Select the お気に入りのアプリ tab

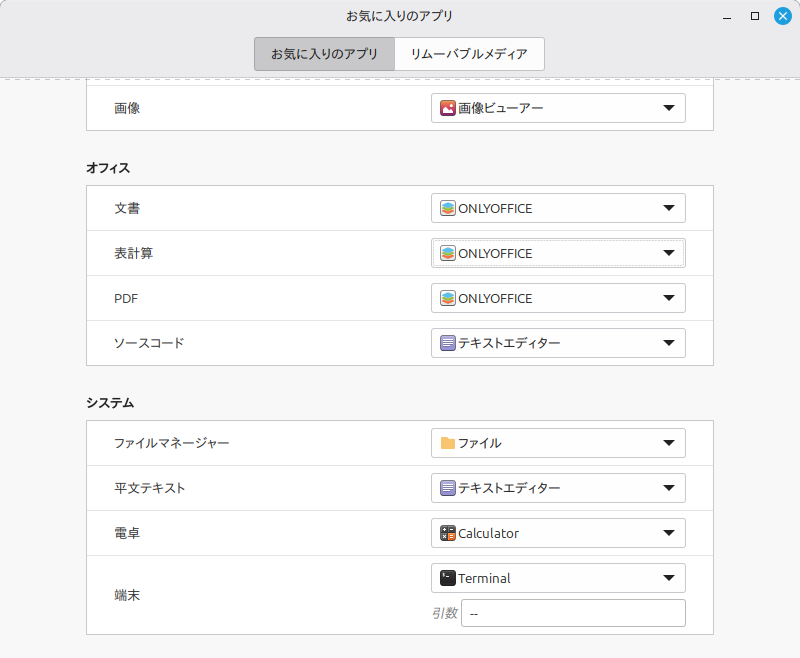(324, 54)
